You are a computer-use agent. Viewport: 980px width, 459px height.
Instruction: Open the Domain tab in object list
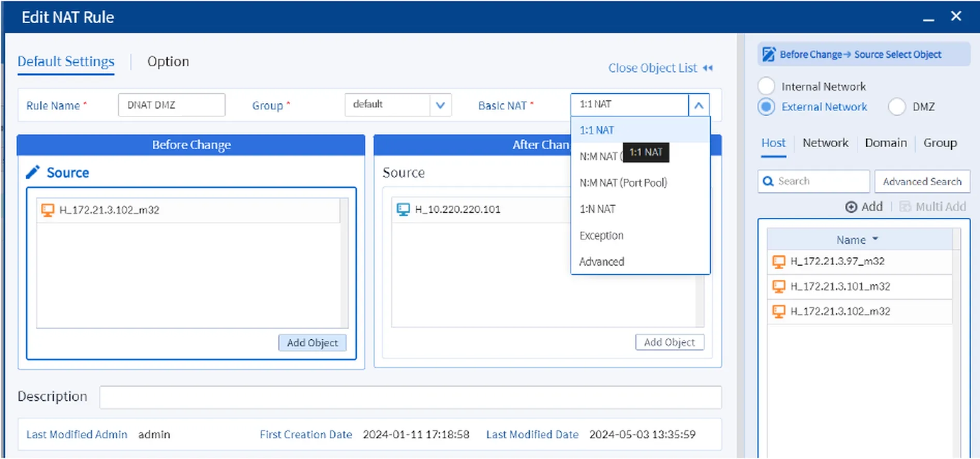coord(886,143)
